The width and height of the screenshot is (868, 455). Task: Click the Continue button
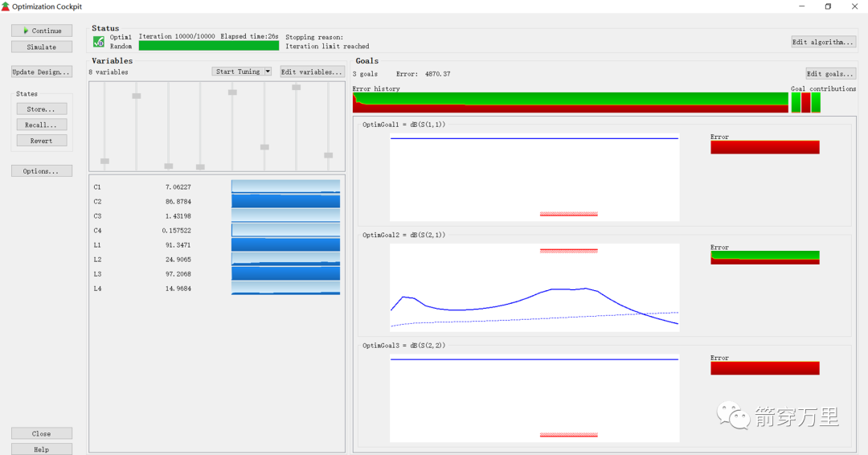tap(42, 31)
